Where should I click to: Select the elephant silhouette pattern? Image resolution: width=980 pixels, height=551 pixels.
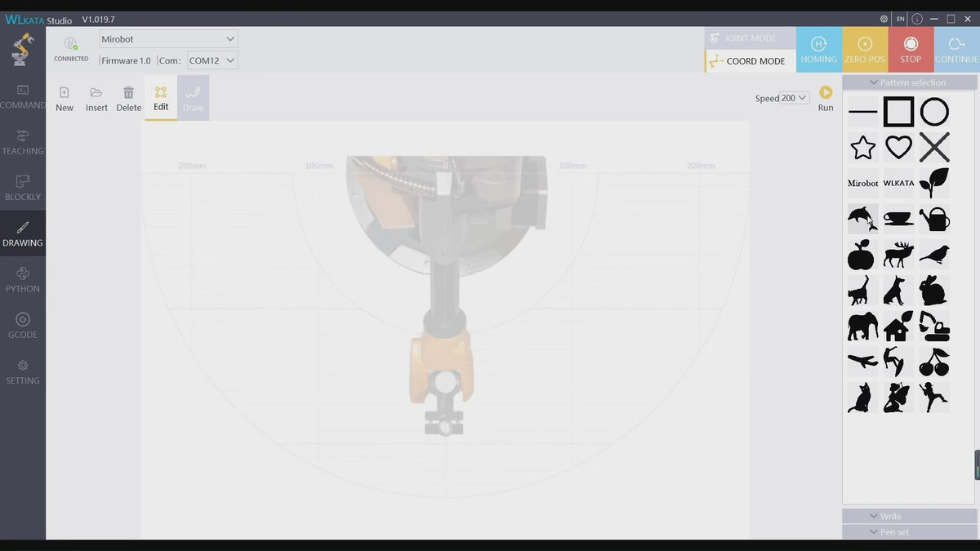pos(862,327)
